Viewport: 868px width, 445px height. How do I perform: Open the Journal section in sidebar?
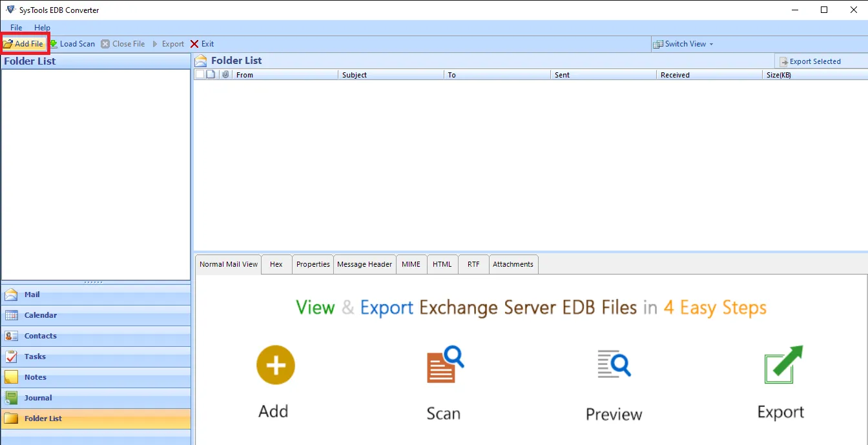38,398
